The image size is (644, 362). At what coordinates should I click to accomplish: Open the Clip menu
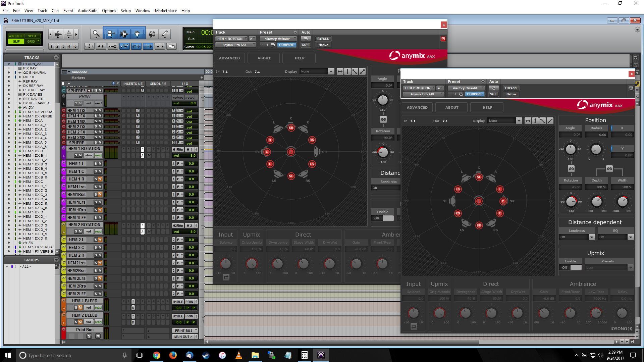[x=55, y=11]
